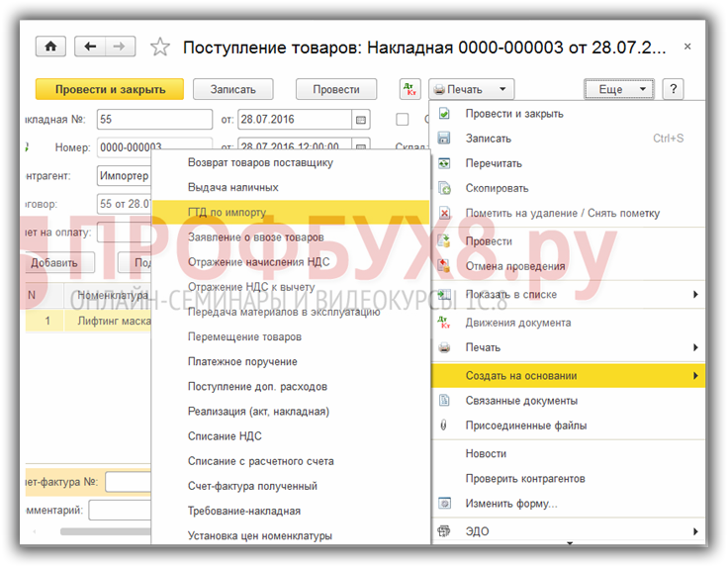The height and width of the screenshot is (567, 728).
Task: Toggle the checkbox right of the date field
Action: pyautogui.click(x=403, y=120)
